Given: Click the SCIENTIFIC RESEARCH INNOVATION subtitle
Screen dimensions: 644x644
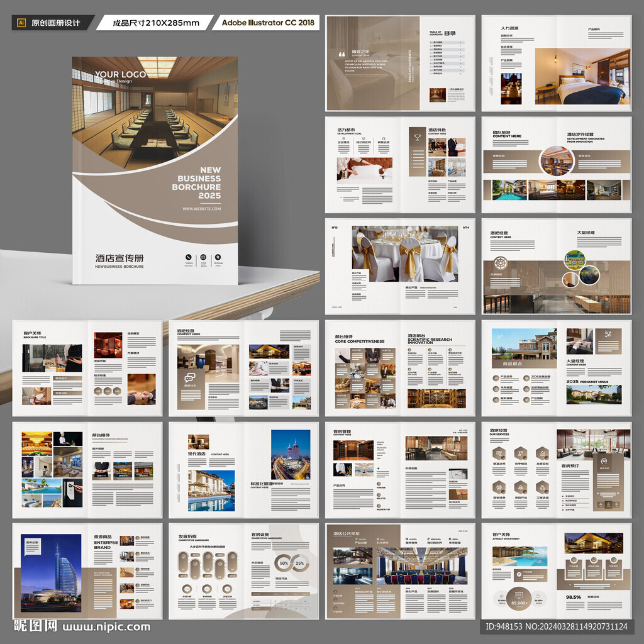Looking at the screenshot, I should pos(430,341).
